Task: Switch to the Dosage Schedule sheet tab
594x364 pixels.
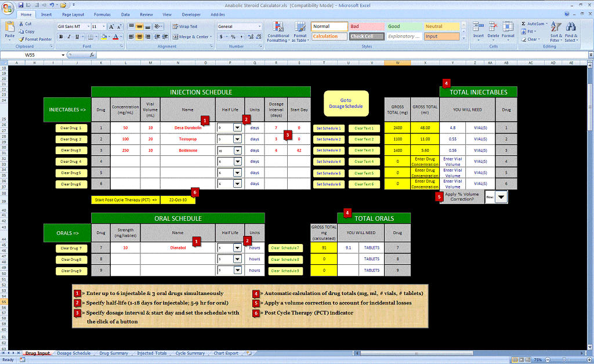Action: point(74,353)
